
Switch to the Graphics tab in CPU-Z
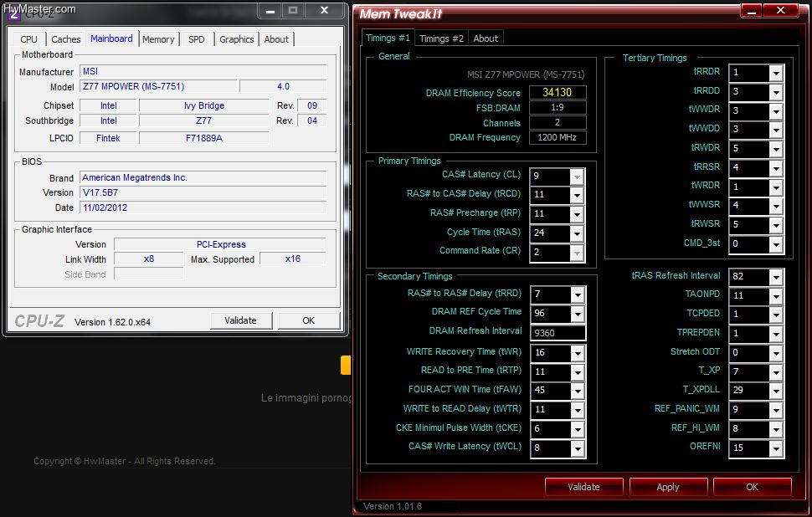237,39
